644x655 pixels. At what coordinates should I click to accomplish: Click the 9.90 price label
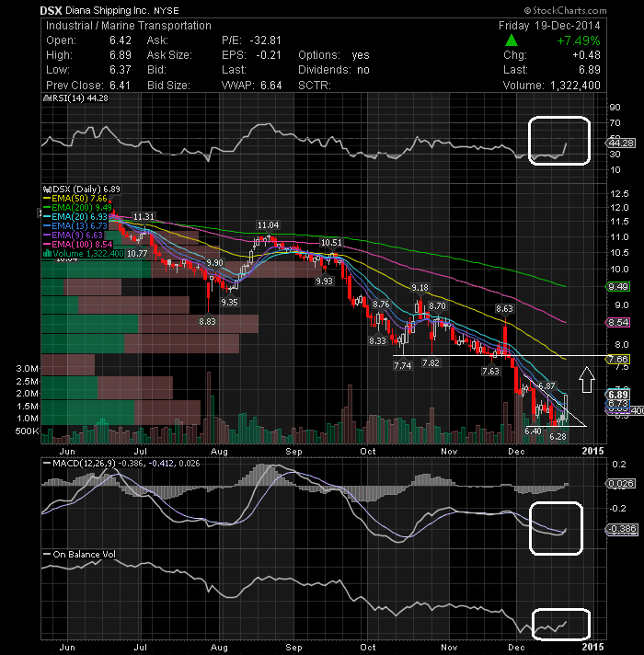tap(215, 263)
